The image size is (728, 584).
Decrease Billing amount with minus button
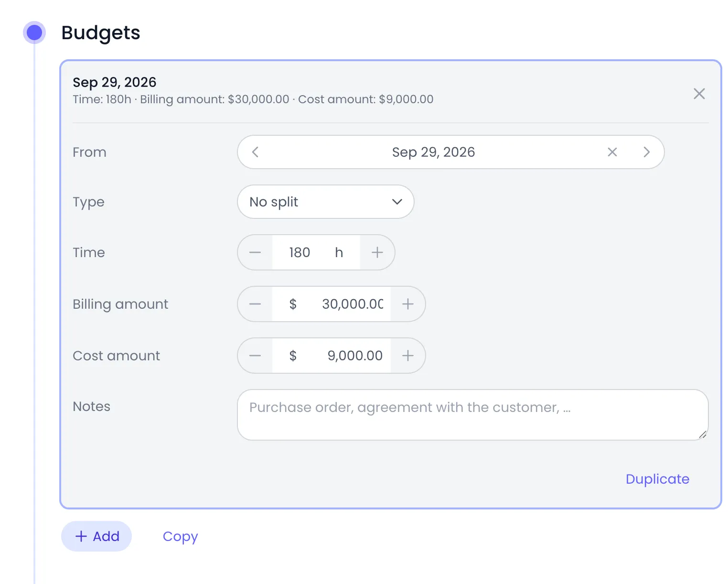coord(255,304)
